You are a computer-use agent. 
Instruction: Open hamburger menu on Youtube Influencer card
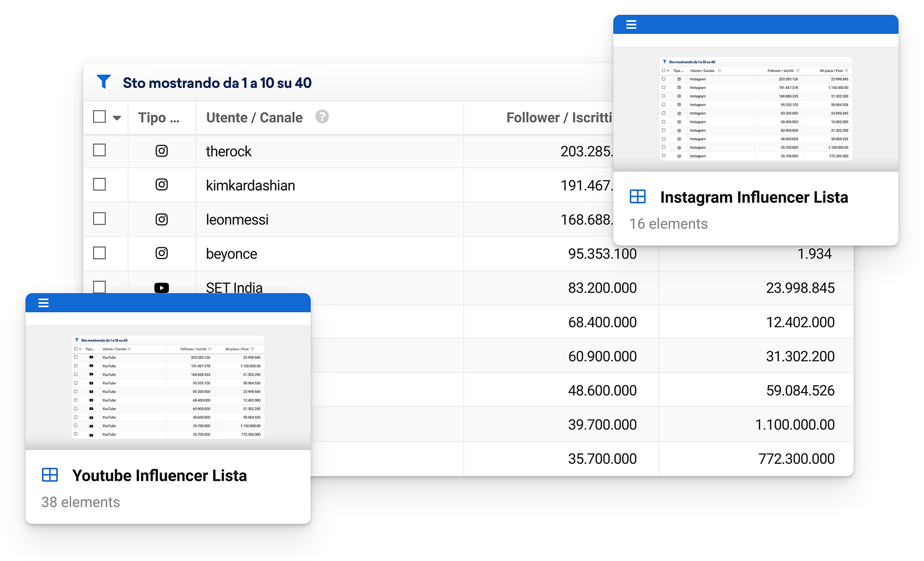tap(43, 303)
